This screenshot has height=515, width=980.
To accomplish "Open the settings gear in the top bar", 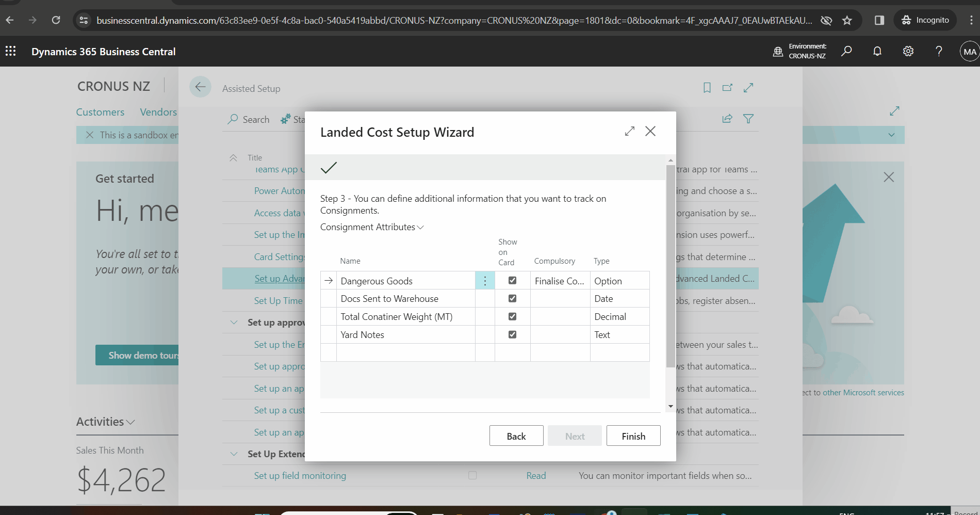I will pos(908,51).
